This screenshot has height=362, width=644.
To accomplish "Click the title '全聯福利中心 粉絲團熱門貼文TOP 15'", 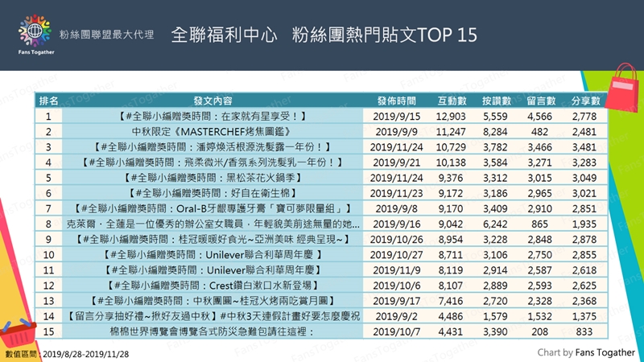I will 324,35.
